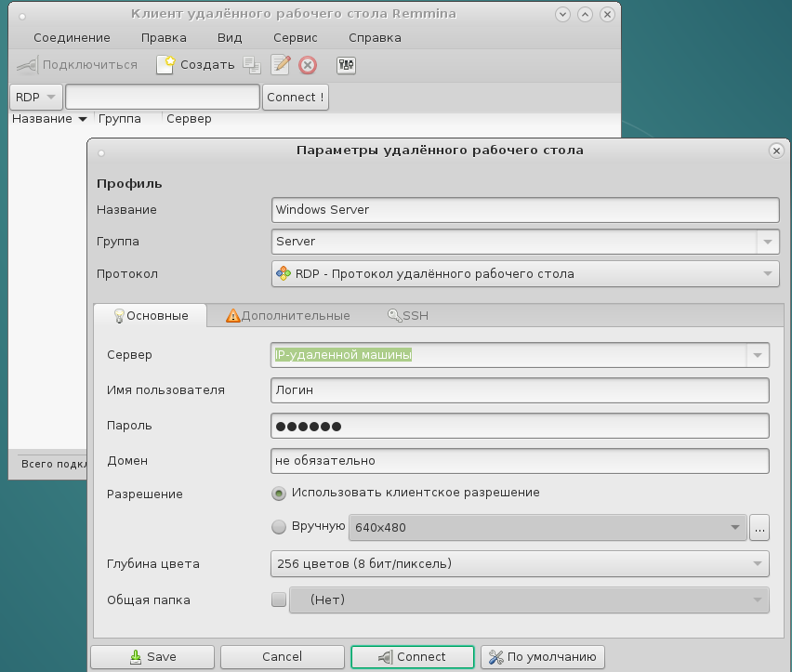Switch to the Дополнительные tab
The height and width of the screenshot is (672, 792).
coord(288,316)
